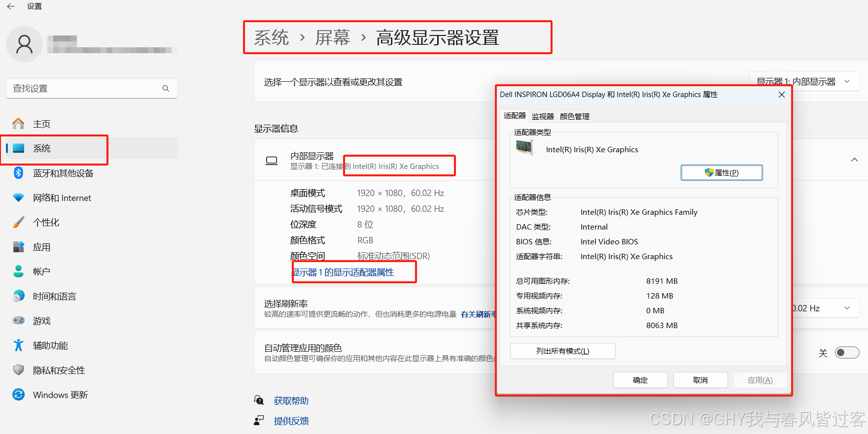Open 帐户 account icon
868x434 pixels.
[x=18, y=271]
